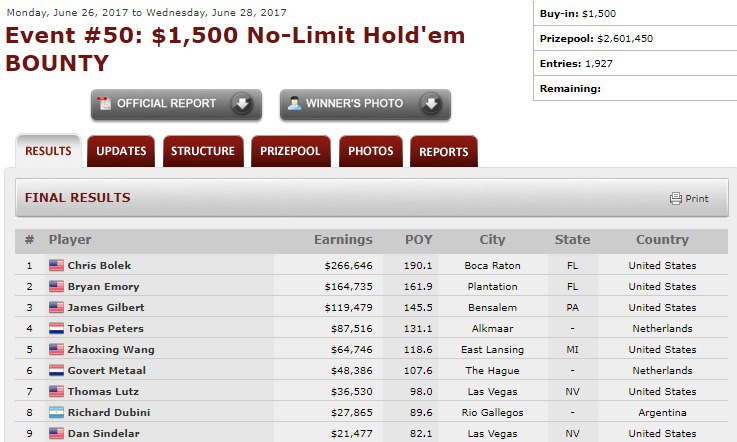Open Govert Metaal's player page
The image size is (737, 442).
pos(106,371)
